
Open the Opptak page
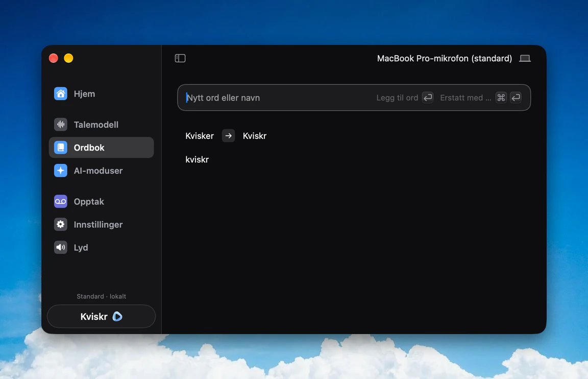(101, 202)
